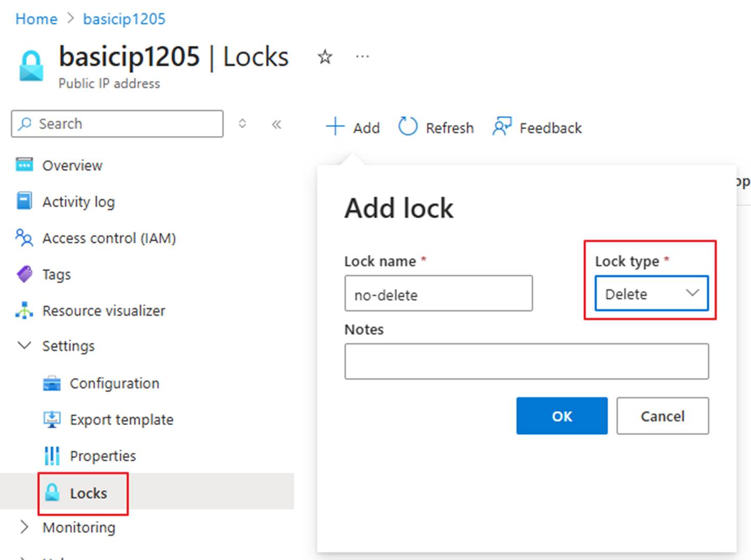Click the Feedback icon in toolbar
751x560 pixels.
(502, 127)
